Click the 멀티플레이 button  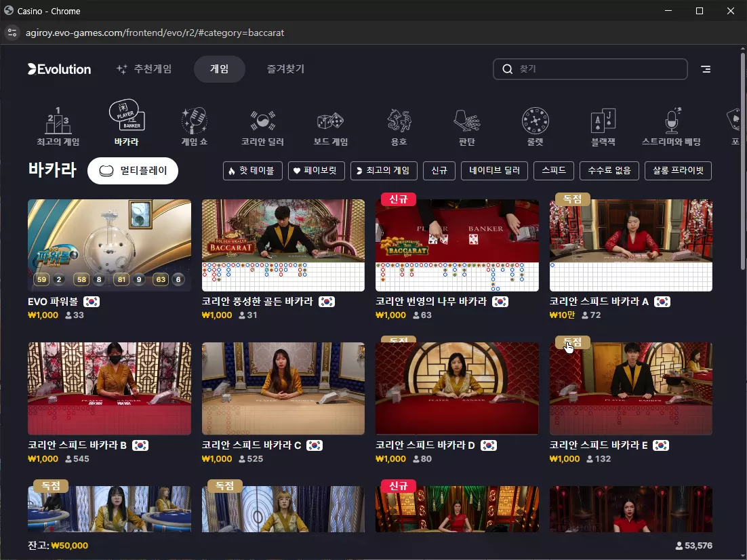click(133, 171)
